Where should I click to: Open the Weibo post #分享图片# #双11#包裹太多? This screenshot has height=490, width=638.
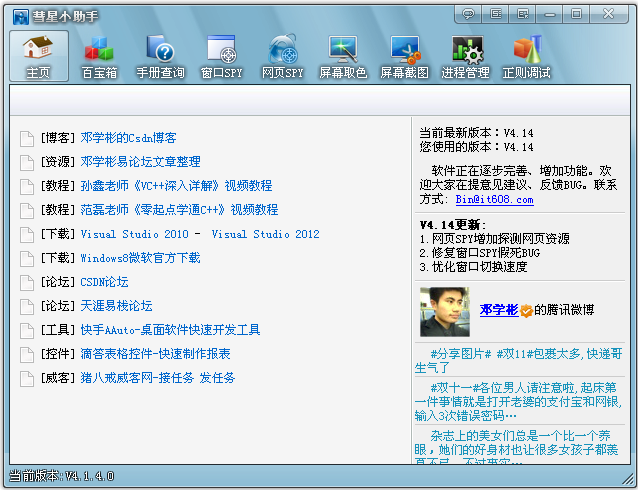click(518, 361)
